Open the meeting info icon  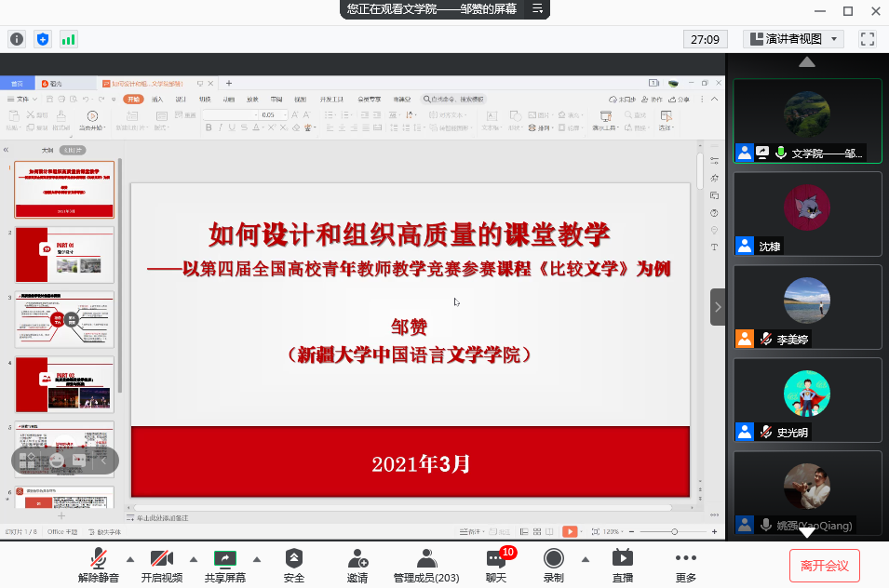(17, 39)
